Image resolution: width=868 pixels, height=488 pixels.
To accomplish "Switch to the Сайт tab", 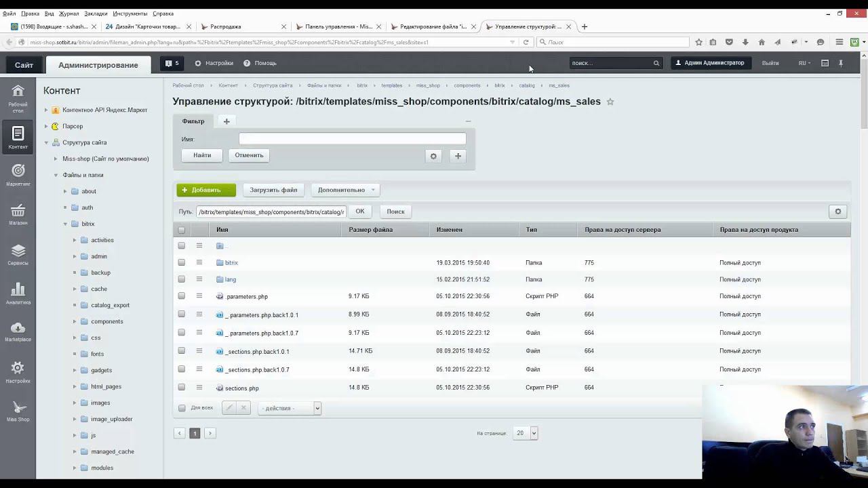I will (24, 65).
